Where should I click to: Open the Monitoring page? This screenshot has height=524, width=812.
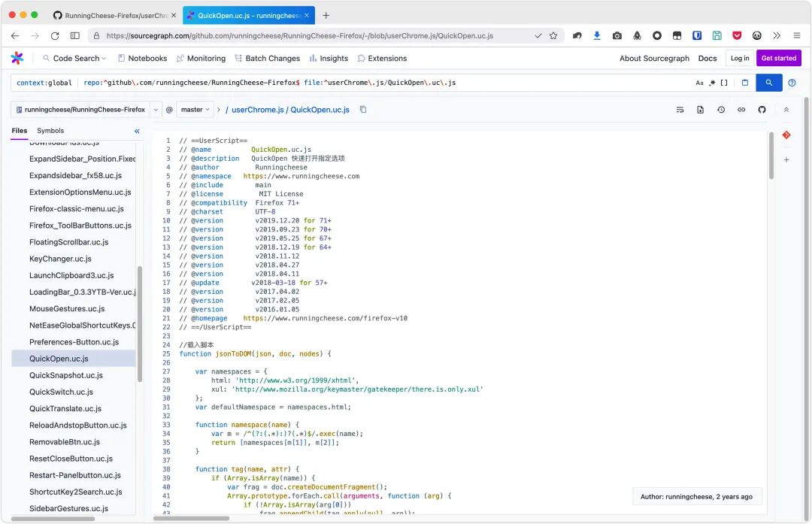(x=201, y=59)
